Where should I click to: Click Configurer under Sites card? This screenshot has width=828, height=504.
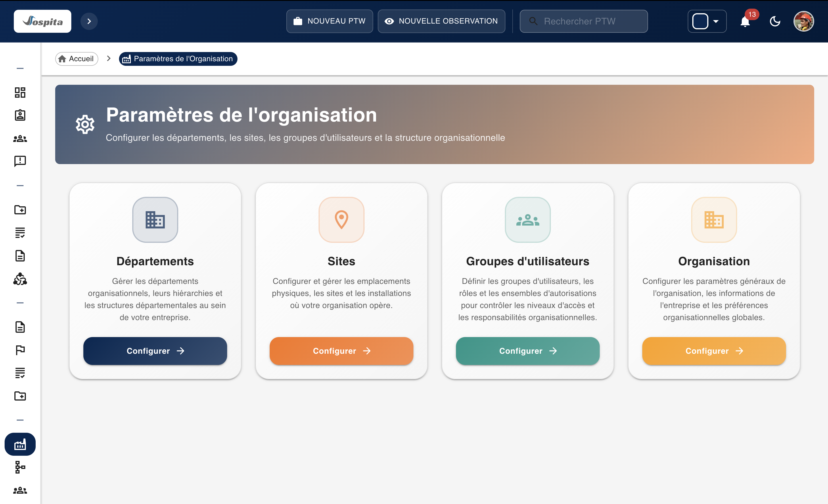341,351
